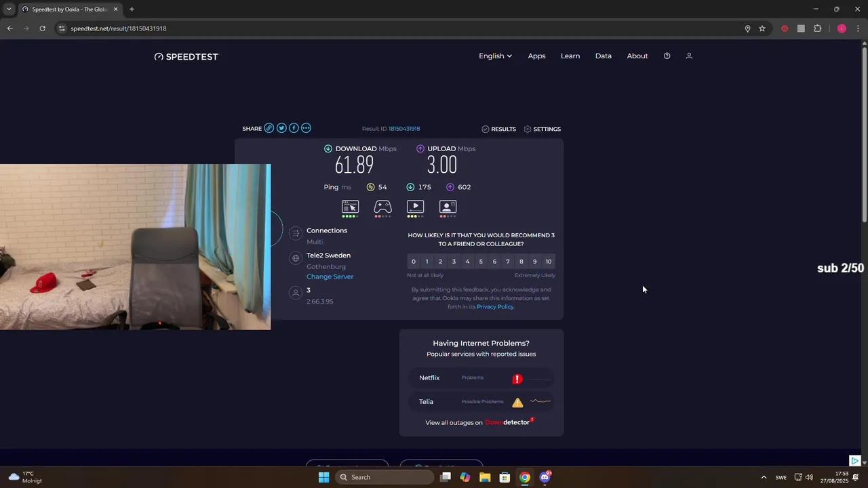Open a new browser tab
Viewport: 868px width, 488px height.
[x=132, y=9]
